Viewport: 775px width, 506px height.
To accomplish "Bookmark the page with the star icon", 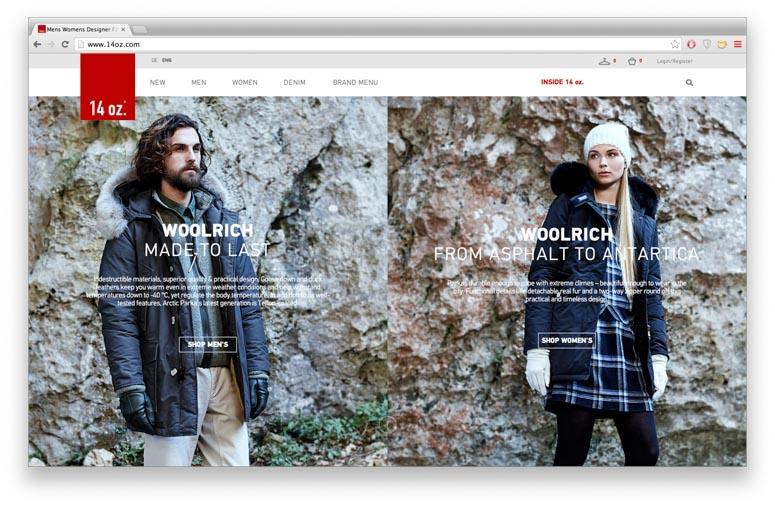I will pos(675,44).
